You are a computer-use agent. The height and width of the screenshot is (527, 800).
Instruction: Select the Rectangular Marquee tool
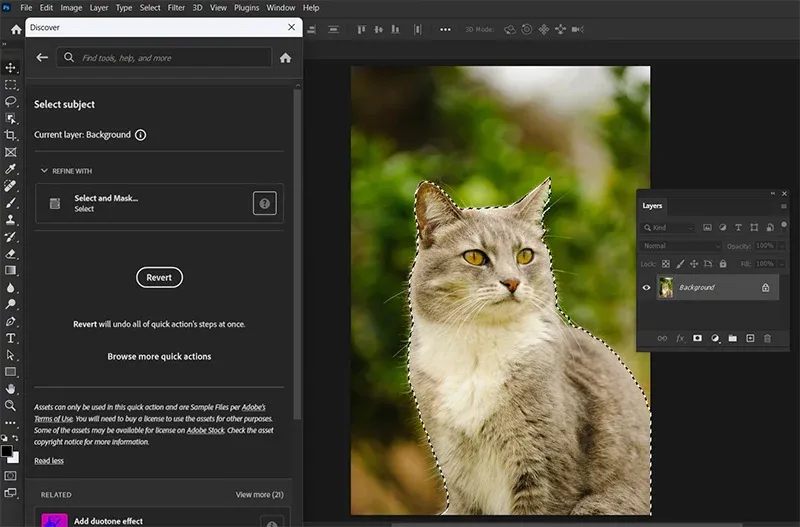tap(10, 85)
